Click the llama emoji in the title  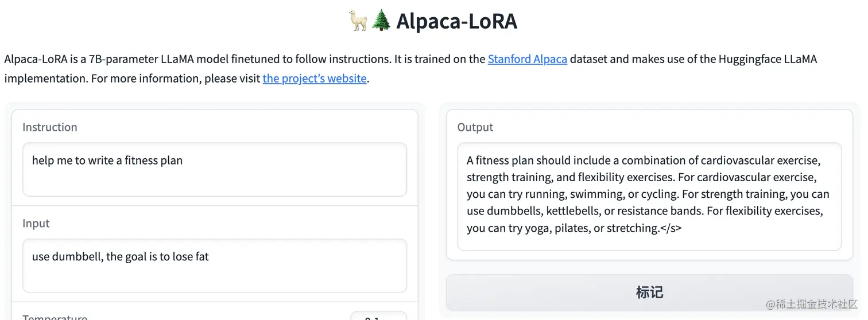pyautogui.click(x=358, y=21)
